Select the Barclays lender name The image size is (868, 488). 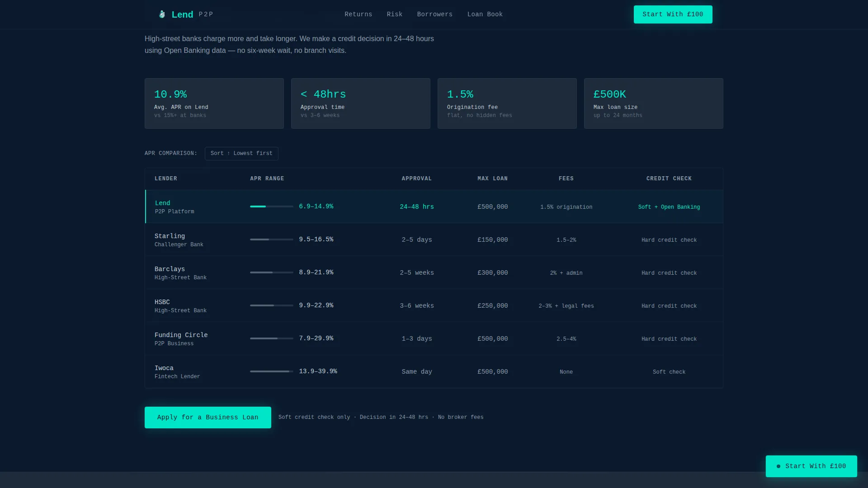coord(170,269)
